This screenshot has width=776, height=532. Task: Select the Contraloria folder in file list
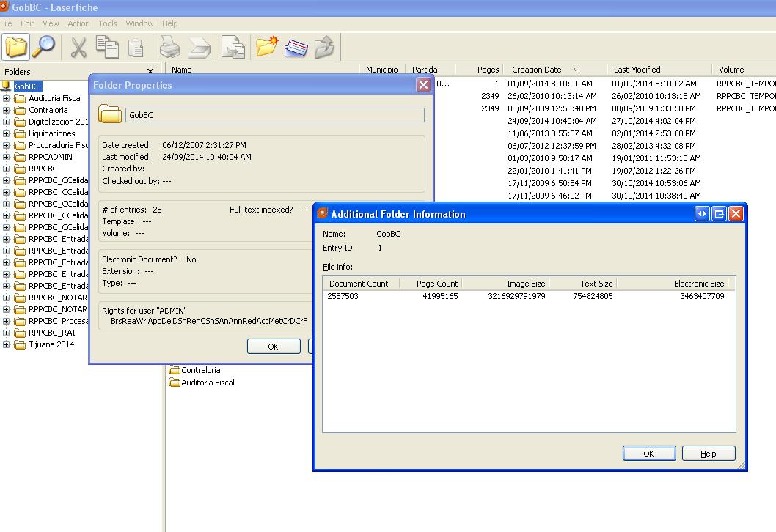(x=200, y=370)
